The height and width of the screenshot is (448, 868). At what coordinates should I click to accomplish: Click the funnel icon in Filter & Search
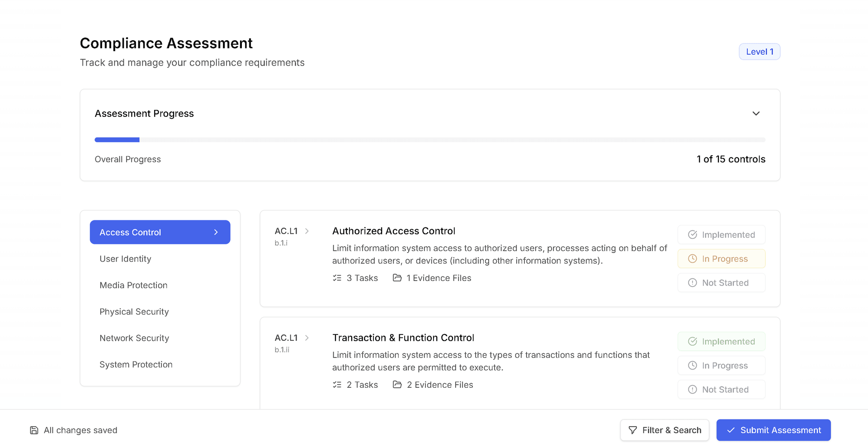click(x=633, y=430)
